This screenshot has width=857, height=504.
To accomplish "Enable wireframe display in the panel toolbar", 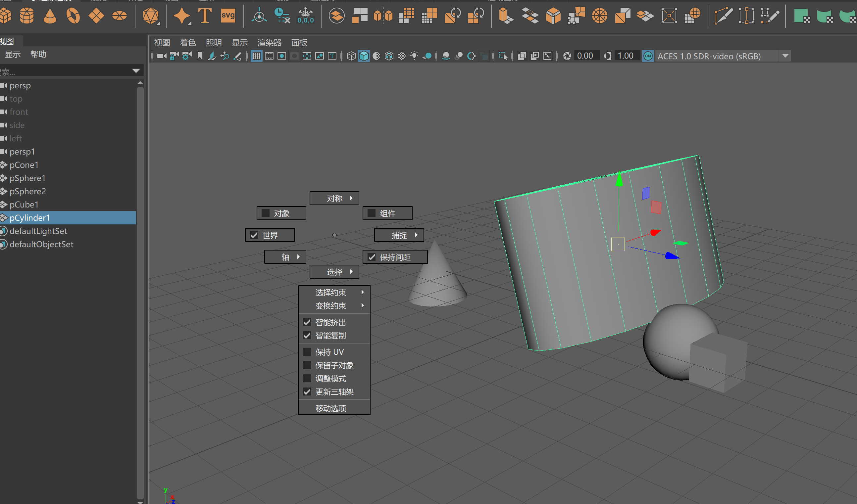I will click(x=351, y=56).
